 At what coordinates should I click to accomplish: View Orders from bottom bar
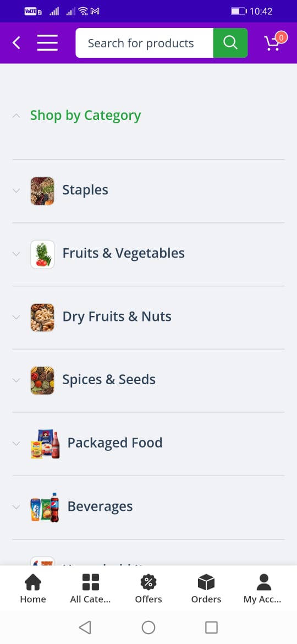pyautogui.click(x=206, y=588)
